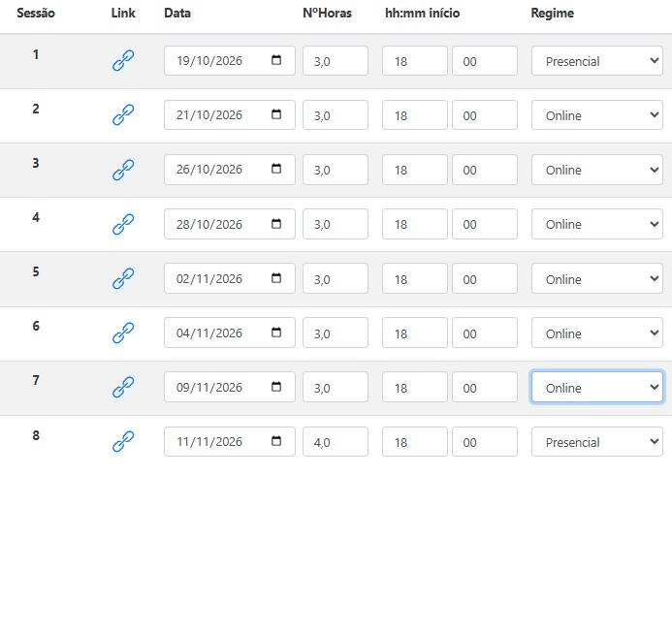672x634 pixels.
Task: Select the 21/10/2026 date field
Action: coord(229,114)
